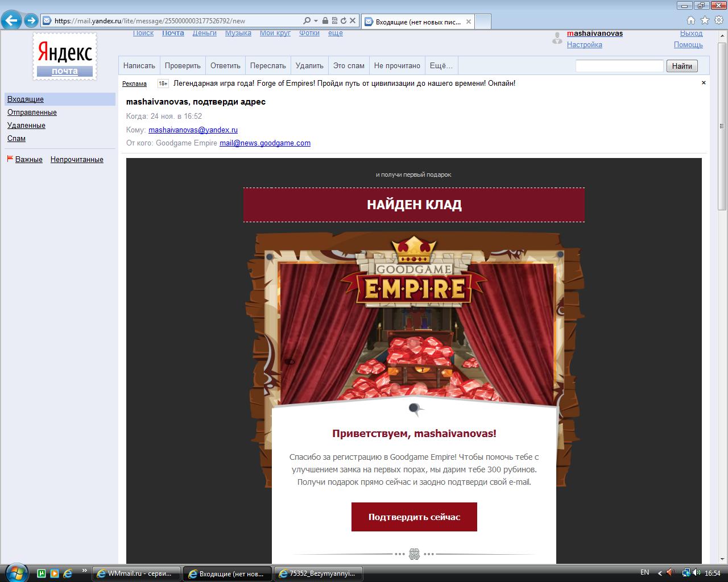Click the mail search input field
This screenshot has width=728, height=582.
[x=619, y=66]
